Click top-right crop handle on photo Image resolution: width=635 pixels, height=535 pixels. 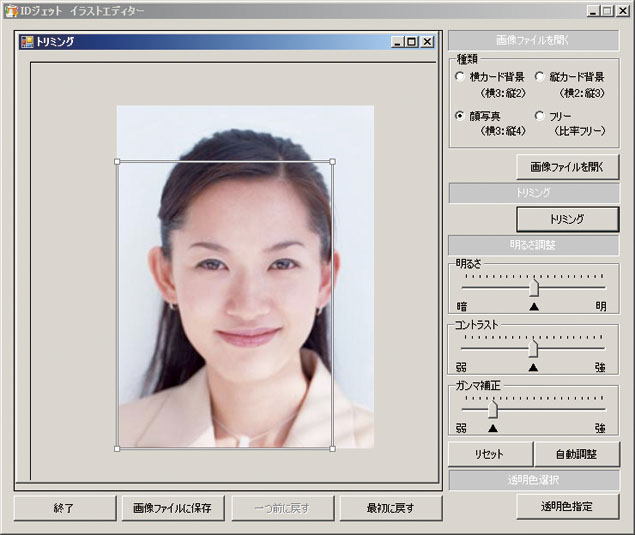[x=333, y=161]
